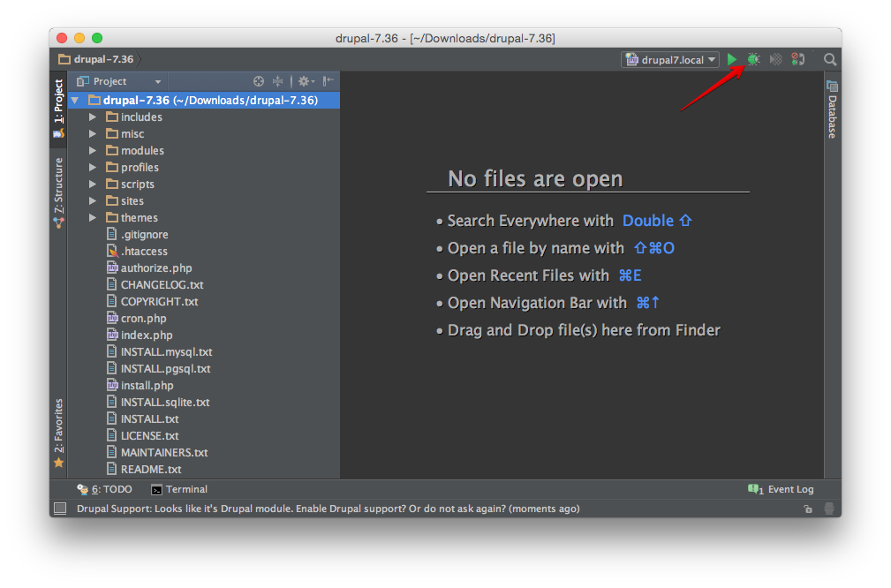Viewport: 891px width, 588px height.
Task: Expand the themes folder
Action: (x=93, y=217)
